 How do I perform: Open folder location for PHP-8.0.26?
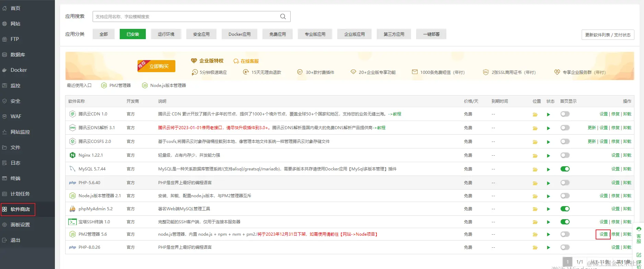pos(535,248)
